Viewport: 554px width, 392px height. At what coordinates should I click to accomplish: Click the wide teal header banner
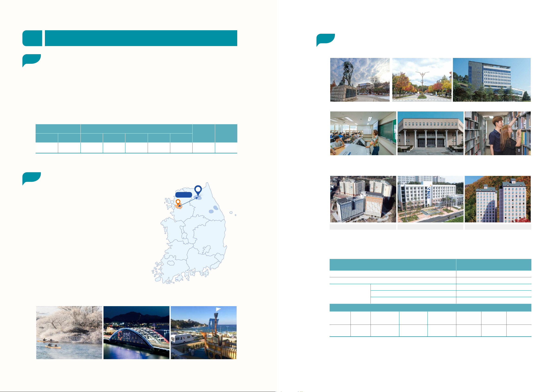click(141, 38)
